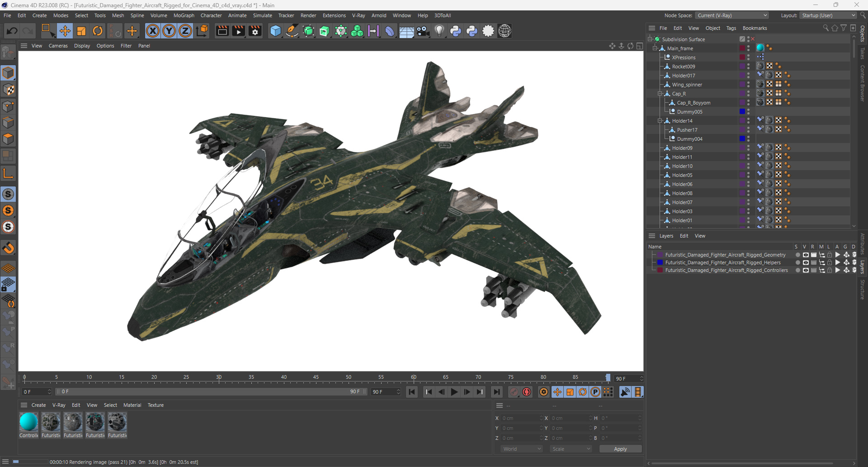Click the Helpers layer blue color swatch
Viewport: 868px width, 467px height.
coord(660,262)
